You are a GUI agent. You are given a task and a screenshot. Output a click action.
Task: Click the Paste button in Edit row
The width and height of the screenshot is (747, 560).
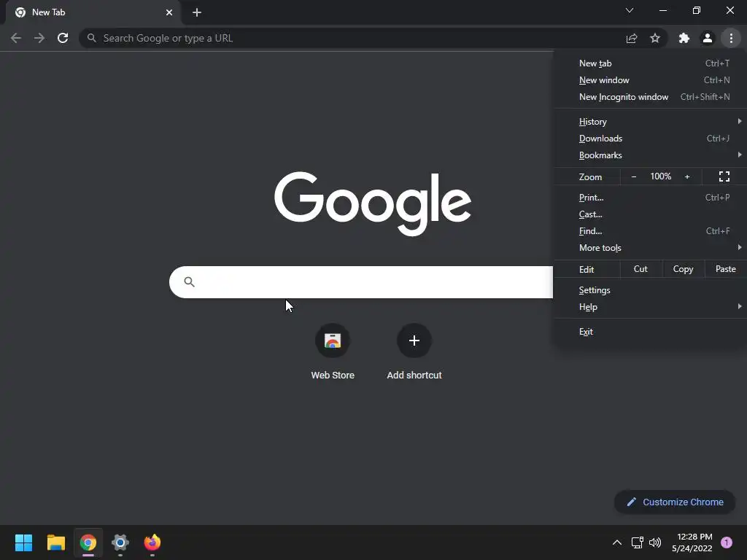pos(726,269)
